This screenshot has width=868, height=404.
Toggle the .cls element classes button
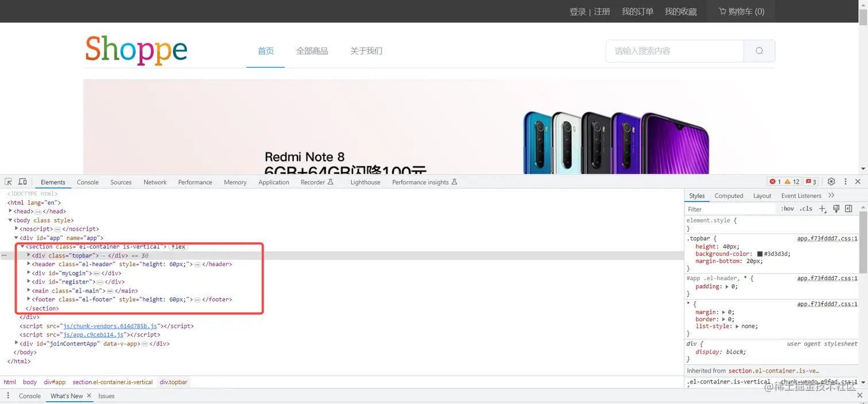point(806,209)
